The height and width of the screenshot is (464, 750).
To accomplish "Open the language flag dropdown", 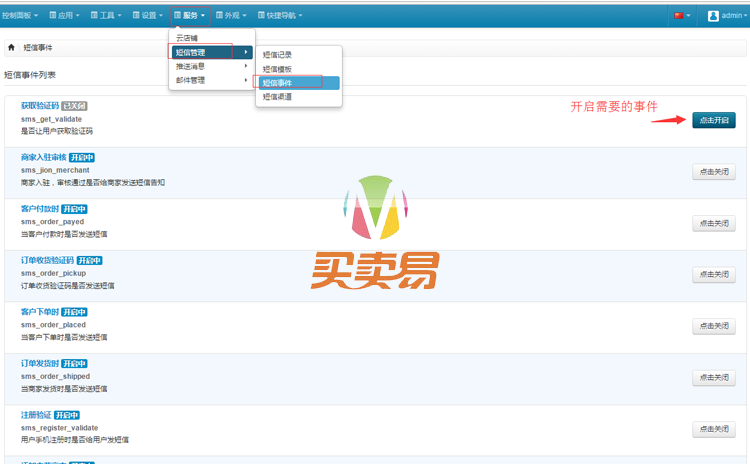I will [682, 15].
